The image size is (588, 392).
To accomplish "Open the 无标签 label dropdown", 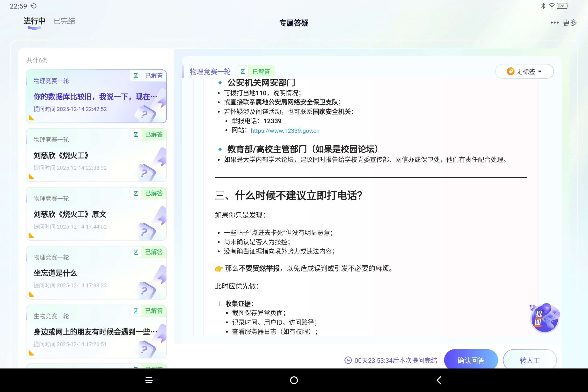I will [524, 71].
